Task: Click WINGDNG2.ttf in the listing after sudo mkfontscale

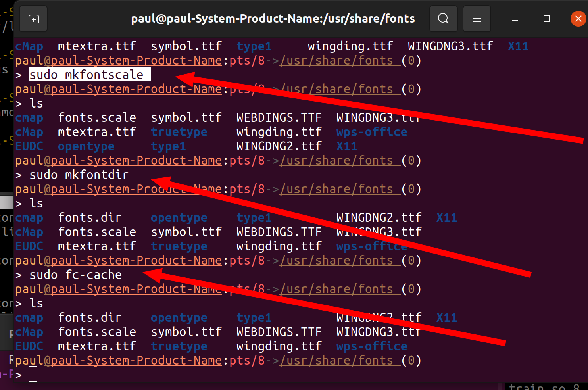Action: coord(279,146)
